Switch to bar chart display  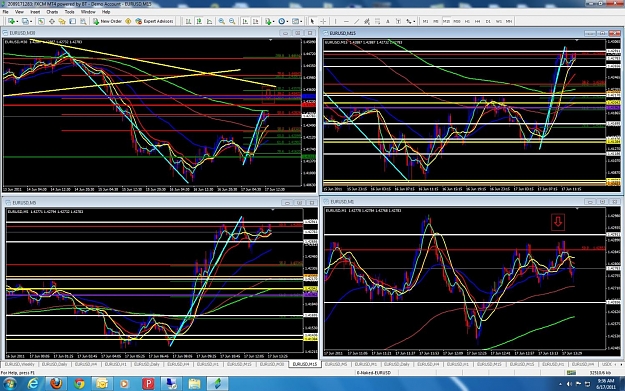[x=188, y=21]
